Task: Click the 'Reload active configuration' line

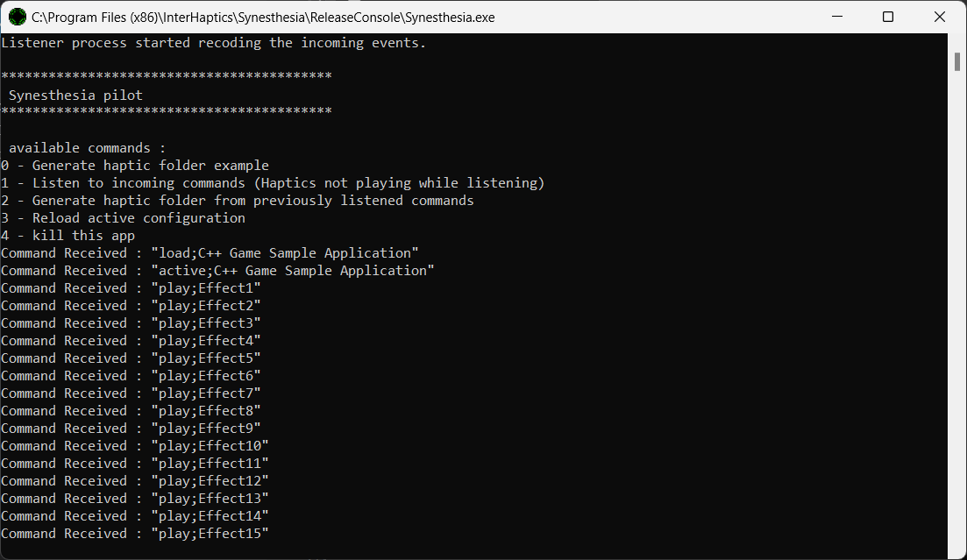Action: pos(123,217)
